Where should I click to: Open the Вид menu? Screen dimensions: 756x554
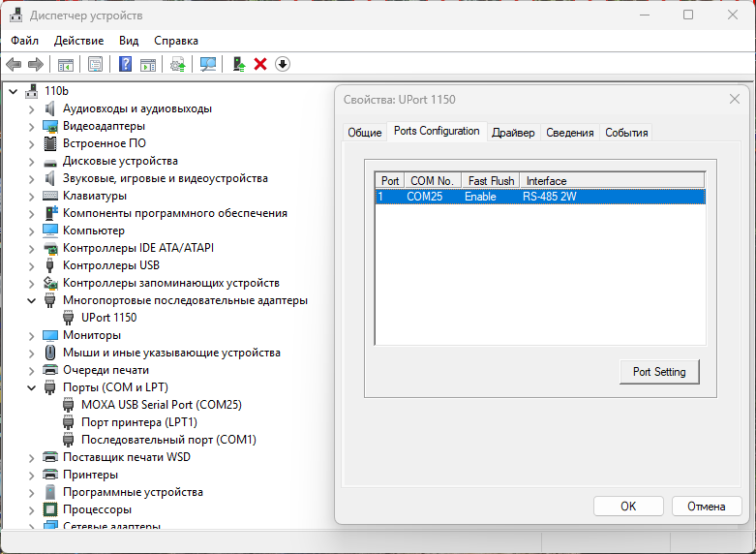click(129, 41)
